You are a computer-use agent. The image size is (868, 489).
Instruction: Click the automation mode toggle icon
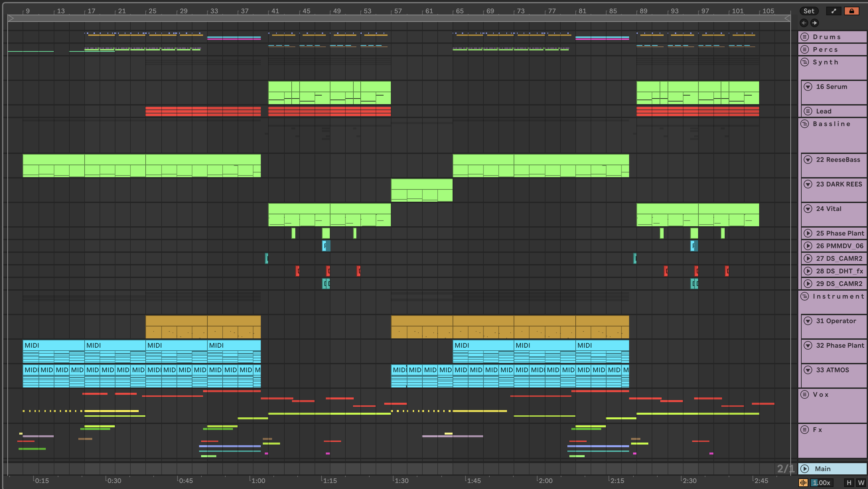tap(833, 11)
